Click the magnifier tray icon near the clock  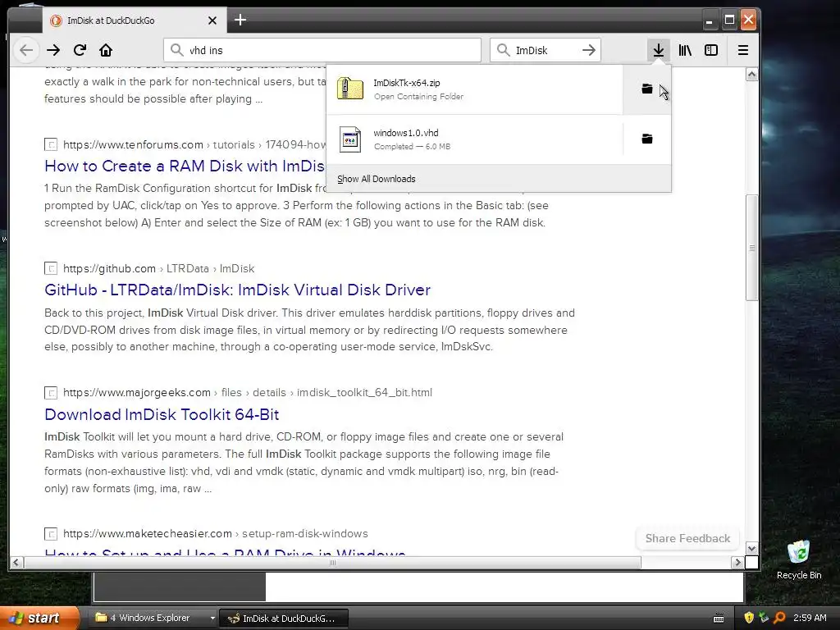(x=779, y=618)
